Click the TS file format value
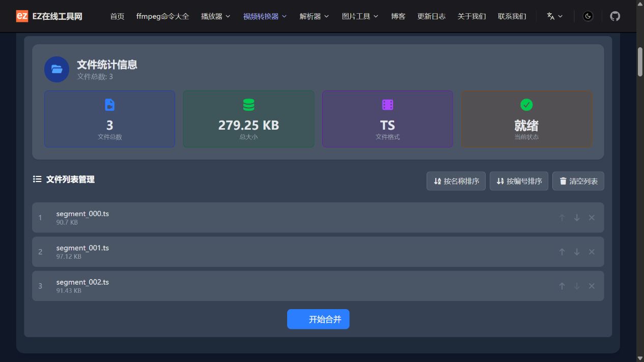Image resolution: width=644 pixels, height=362 pixels. (387, 125)
